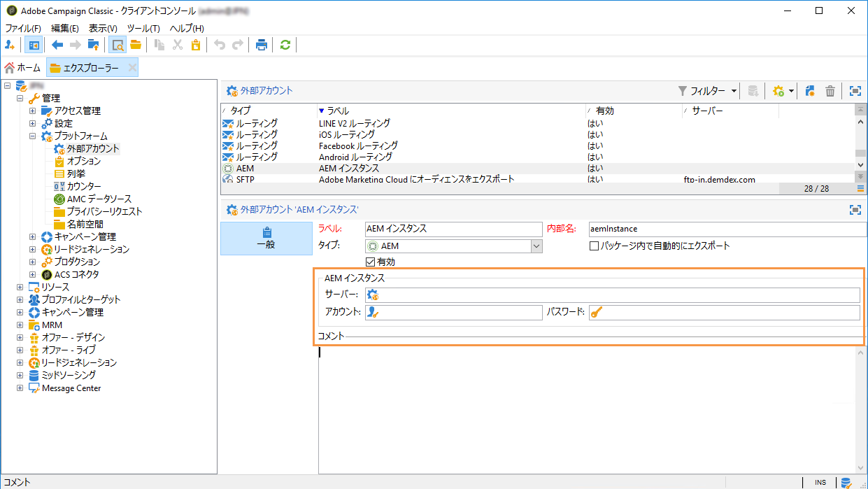This screenshot has height=489, width=868.
Task: Select Enumerations (列挙) in the tree
Action: coord(76,173)
